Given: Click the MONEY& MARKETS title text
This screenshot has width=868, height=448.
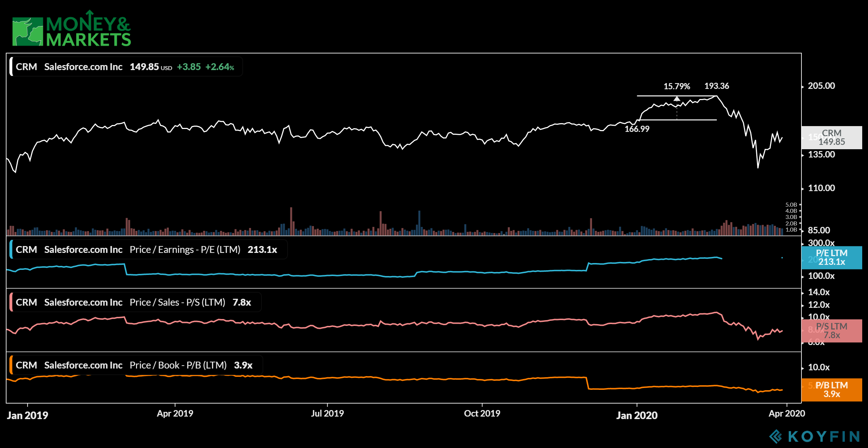Looking at the screenshot, I should (89, 29).
